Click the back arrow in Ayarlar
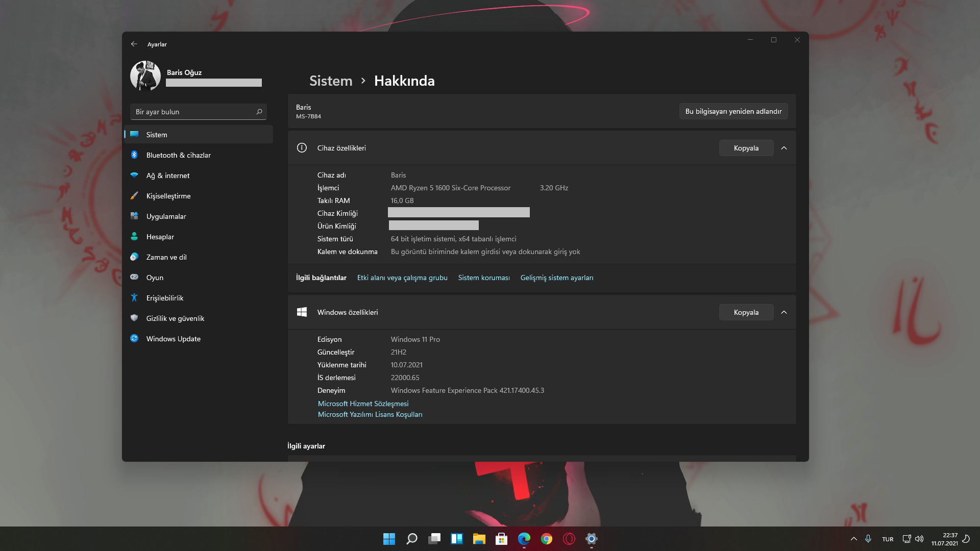The width and height of the screenshot is (980, 551). click(134, 44)
